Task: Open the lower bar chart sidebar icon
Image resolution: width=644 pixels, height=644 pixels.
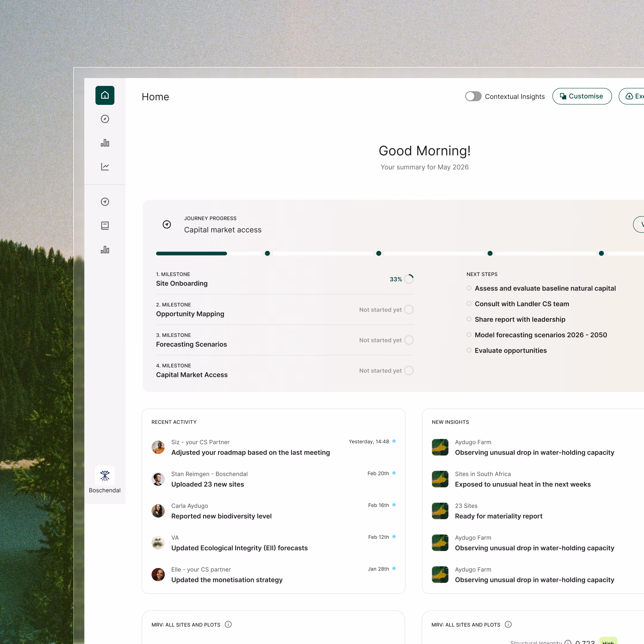Action: [105, 250]
